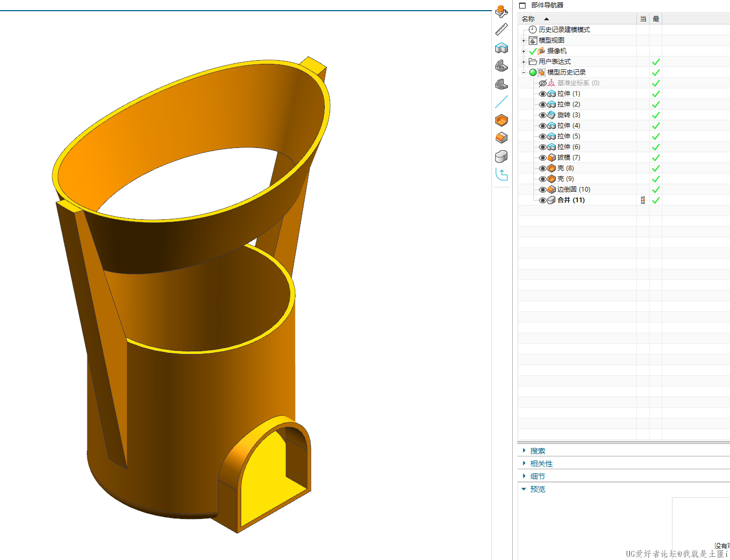Click the green sphere beside 模型历史记录
Image resolution: width=730 pixels, height=560 pixels.
(533, 72)
